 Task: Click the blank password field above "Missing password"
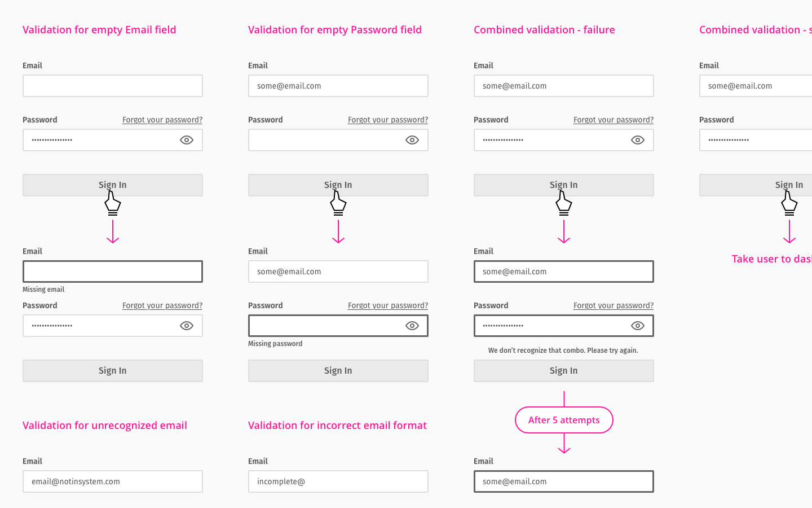(x=324, y=326)
